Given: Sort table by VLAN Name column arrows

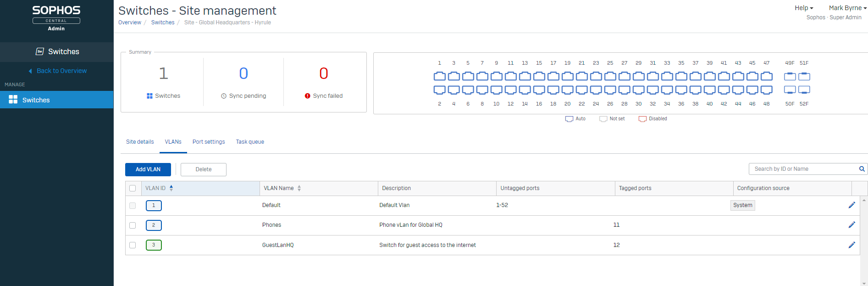Looking at the screenshot, I should tap(299, 188).
